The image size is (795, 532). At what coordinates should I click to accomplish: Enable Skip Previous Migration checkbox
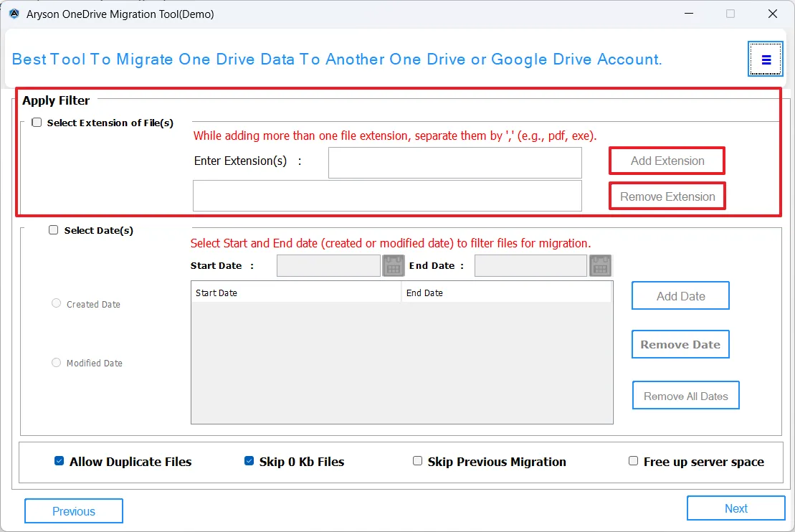pyautogui.click(x=417, y=461)
